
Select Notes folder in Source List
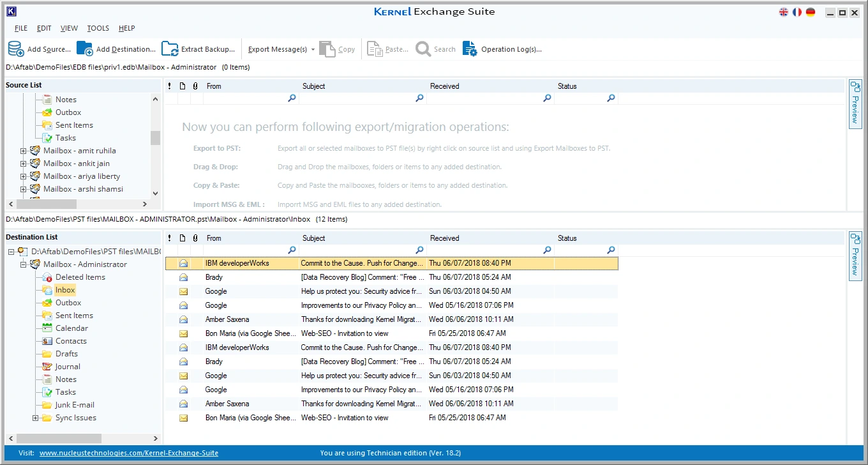66,100
